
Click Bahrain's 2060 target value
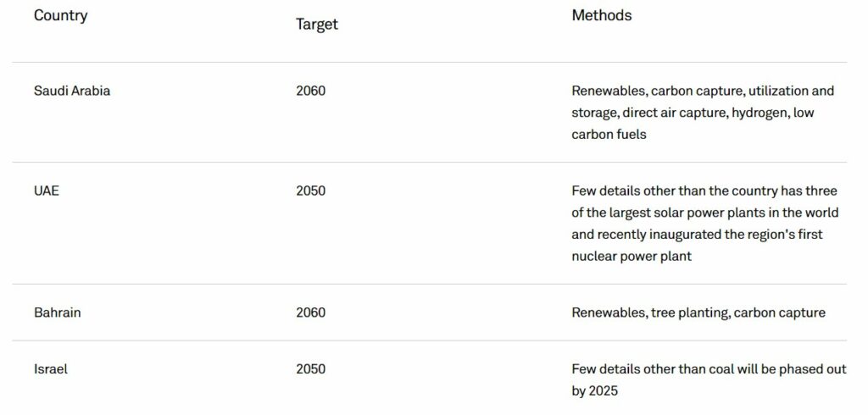point(310,313)
